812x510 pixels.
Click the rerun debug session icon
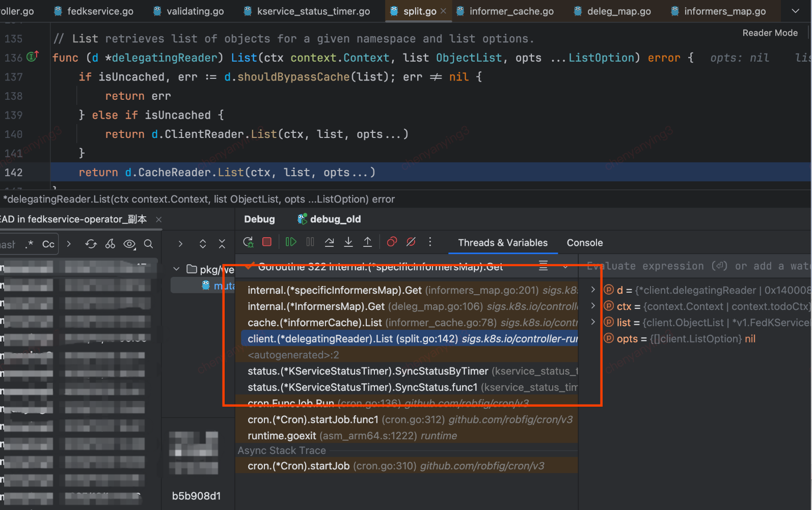(x=248, y=242)
